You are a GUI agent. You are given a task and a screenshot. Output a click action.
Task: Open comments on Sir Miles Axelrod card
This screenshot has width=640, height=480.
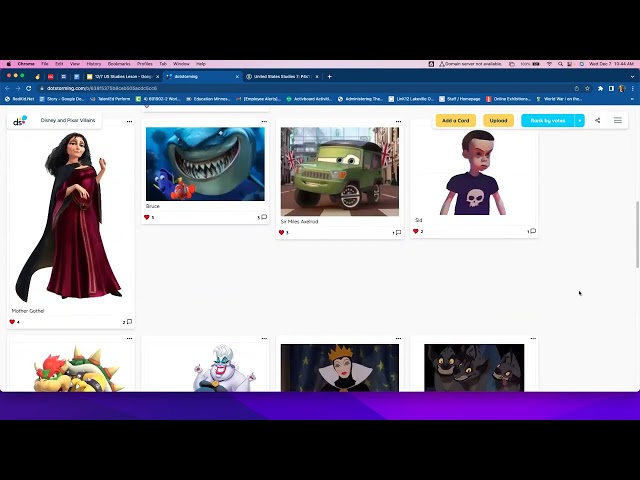click(x=398, y=233)
